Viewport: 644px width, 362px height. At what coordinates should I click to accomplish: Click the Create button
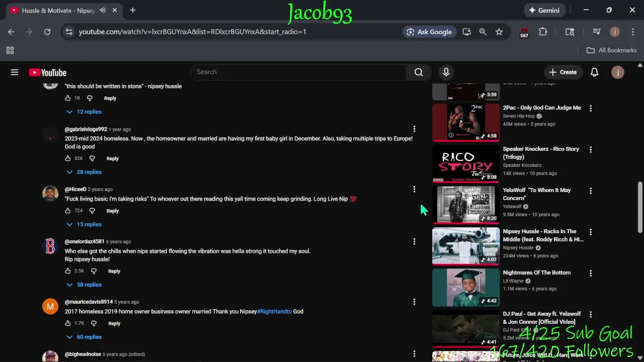(x=563, y=72)
